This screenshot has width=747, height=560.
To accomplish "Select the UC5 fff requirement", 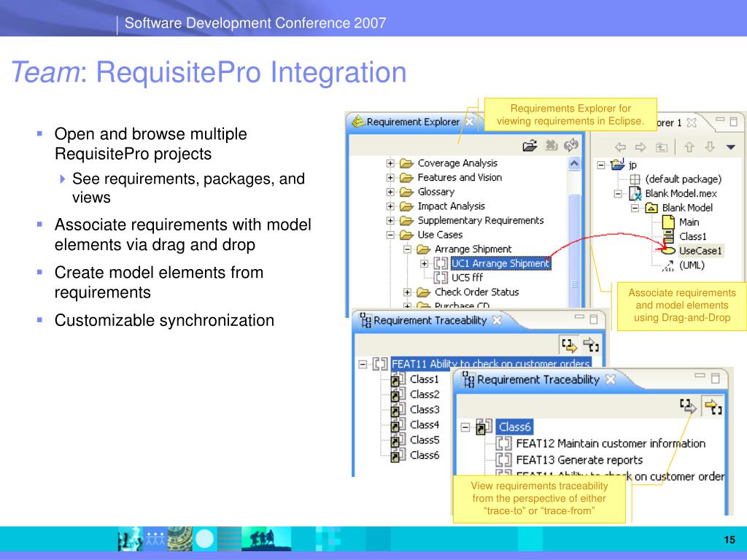I will point(467,278).
